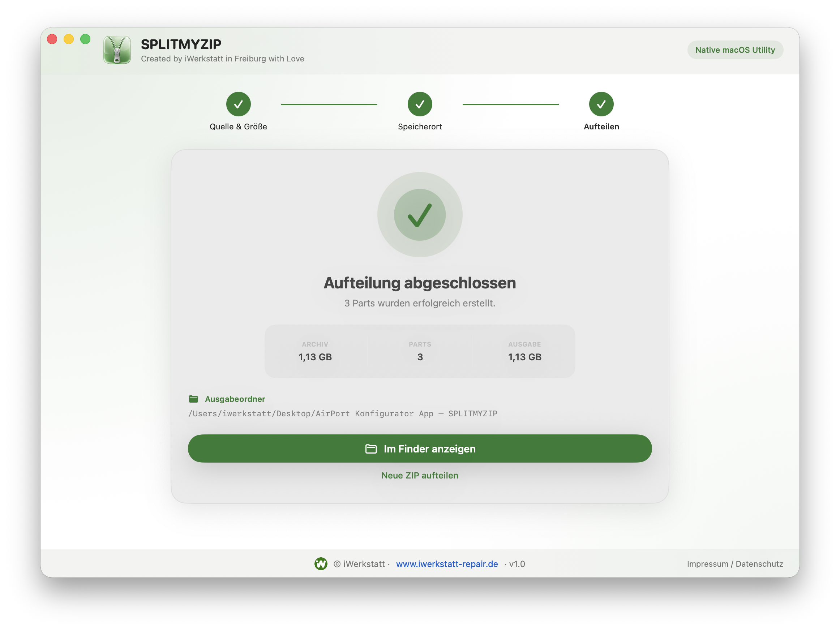Screen dimensions: 840x631
Task: Select the Quelle & Größe step label
Action: (239, 126)
